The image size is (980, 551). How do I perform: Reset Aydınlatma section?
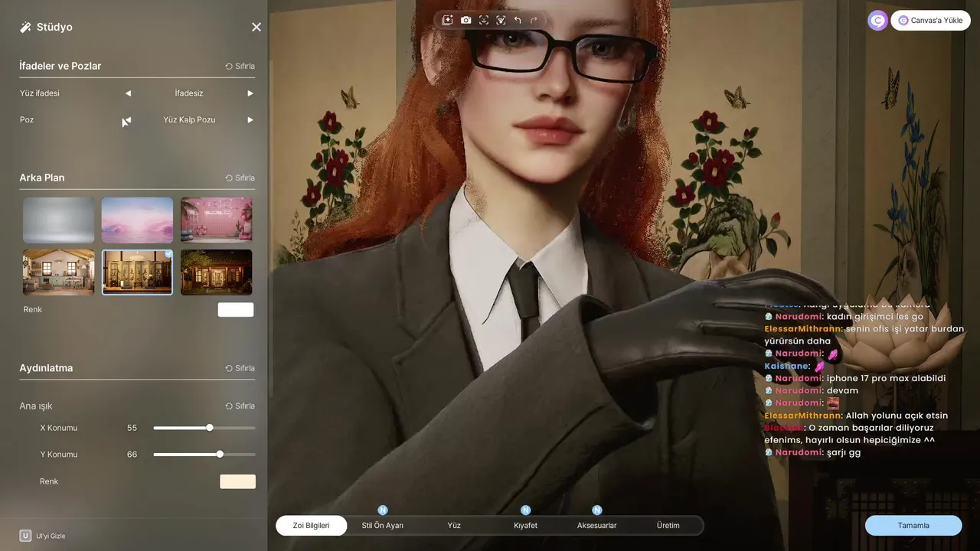pos(240,368)
